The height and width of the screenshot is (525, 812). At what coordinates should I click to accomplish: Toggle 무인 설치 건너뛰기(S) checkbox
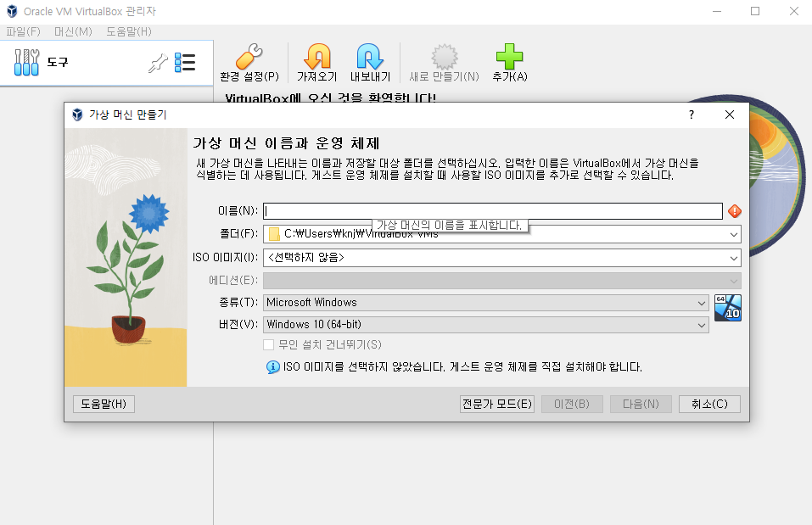268,345
